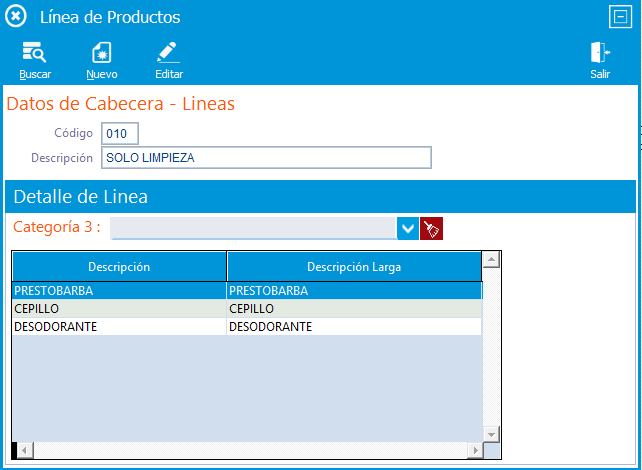Close the Línea de Productos window
Image resolution: width=642 pixels, height=470 pixels.
click(x=16, y=16)
